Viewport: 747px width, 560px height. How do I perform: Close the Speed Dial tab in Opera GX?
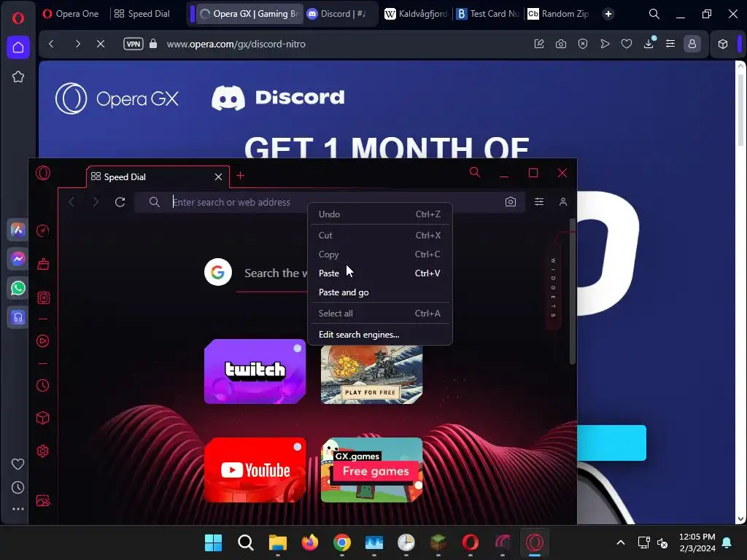tap(218, 176)
